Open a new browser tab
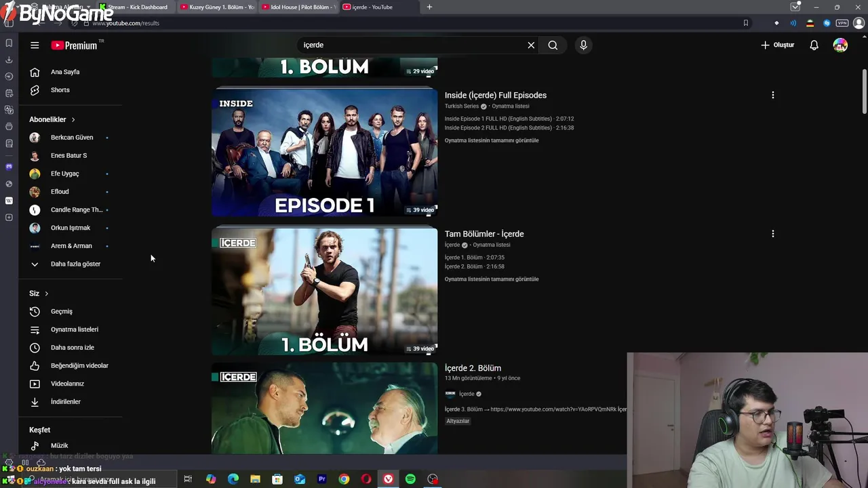 coord(429,7)
